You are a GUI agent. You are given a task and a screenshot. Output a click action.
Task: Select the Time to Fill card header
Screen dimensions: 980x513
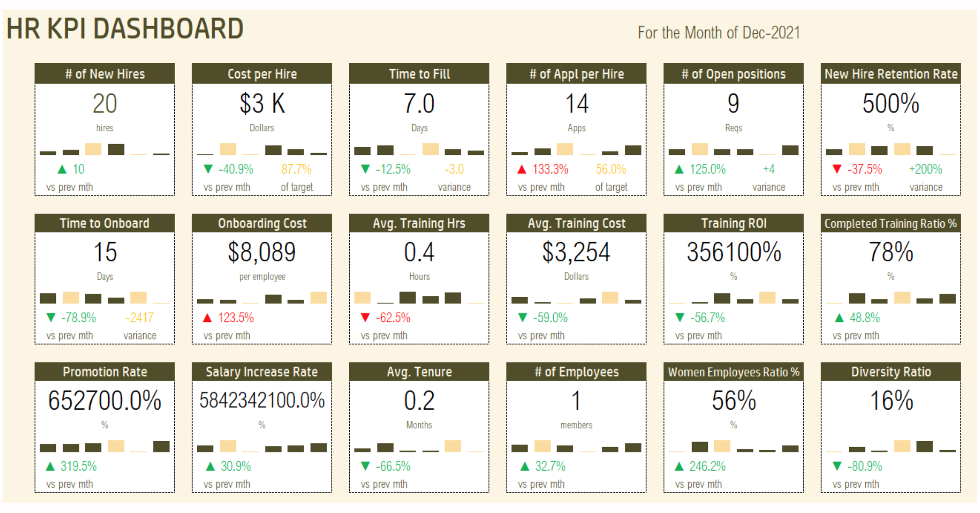[x=419, y=74]
